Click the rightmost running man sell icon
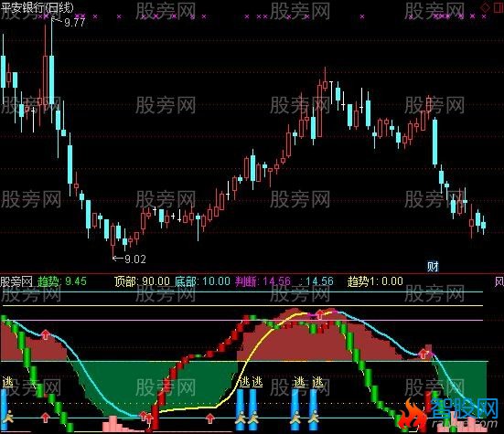The image size is (504, 434). click(x=314, y=417)
